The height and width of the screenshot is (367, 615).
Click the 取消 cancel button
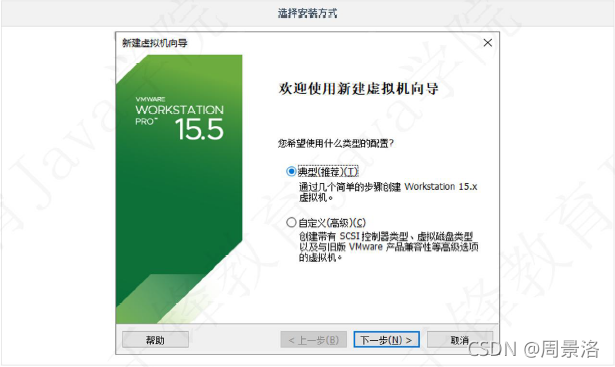point(459,340)
